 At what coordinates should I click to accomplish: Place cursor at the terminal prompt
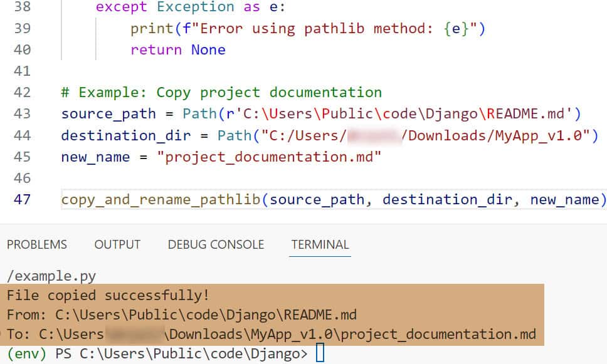tap(320, 354)
